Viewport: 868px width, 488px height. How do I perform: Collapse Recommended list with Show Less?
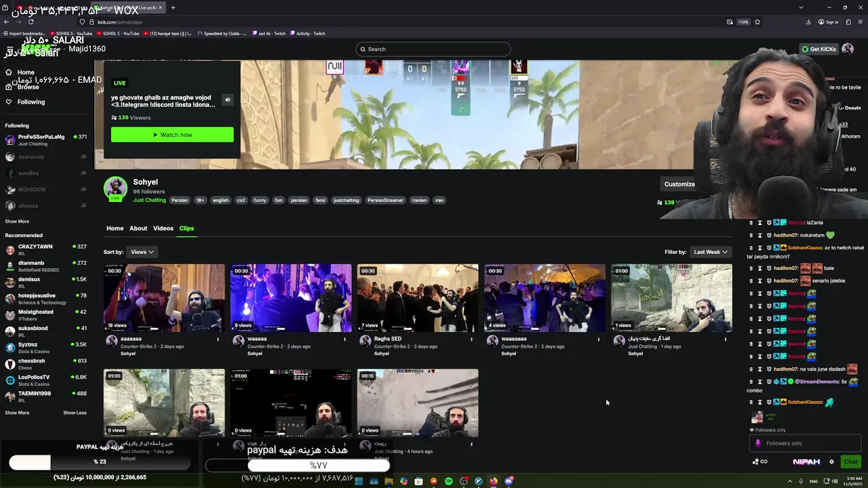click(75, 413)
